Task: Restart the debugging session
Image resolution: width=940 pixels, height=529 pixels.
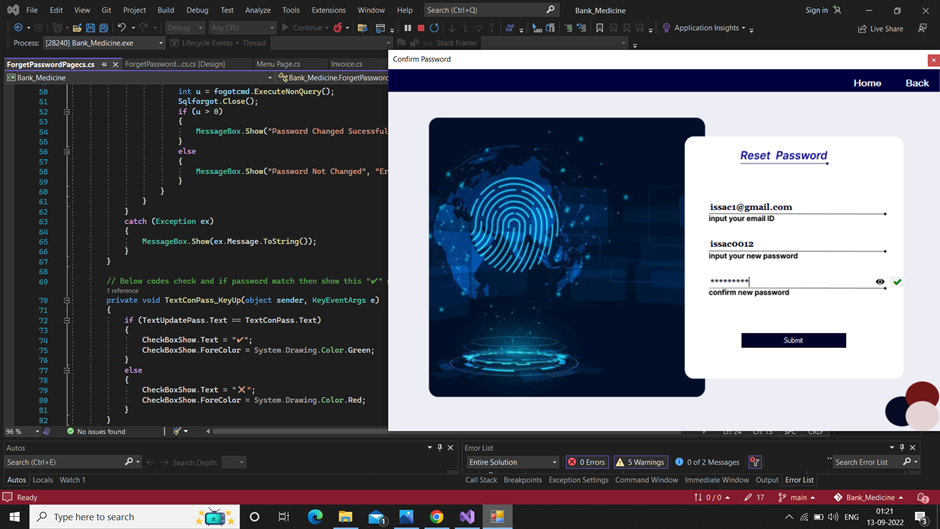Action: pyautogui.click(x=434, y=28)
